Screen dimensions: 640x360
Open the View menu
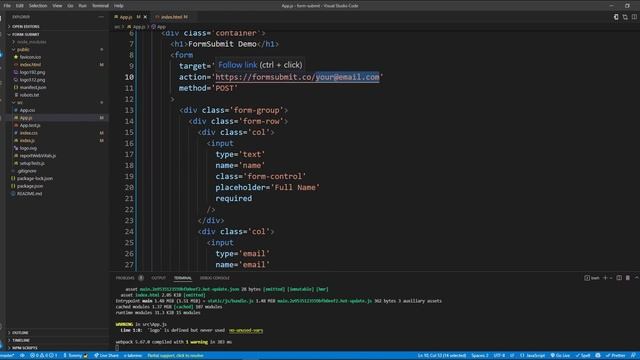[x=57, y=6]
